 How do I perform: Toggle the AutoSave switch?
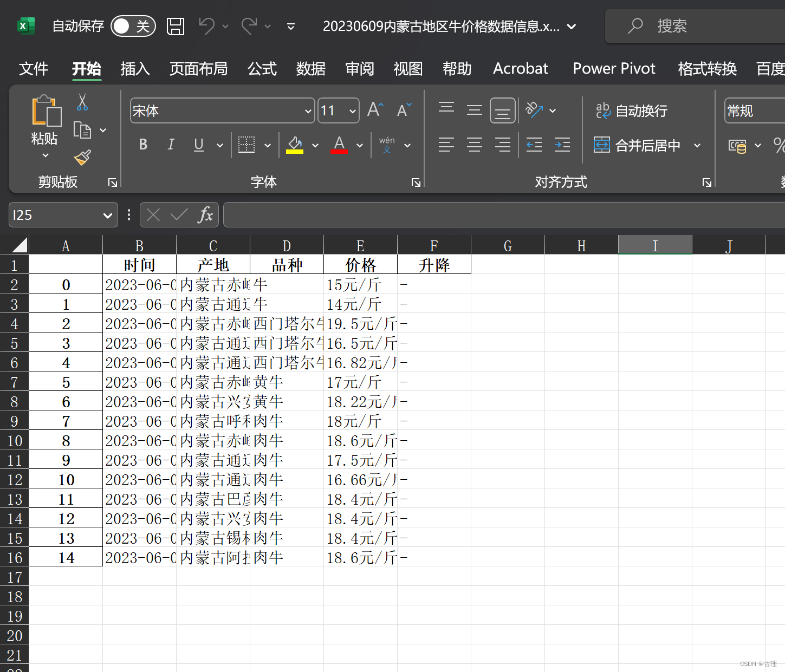coord(133,26)
